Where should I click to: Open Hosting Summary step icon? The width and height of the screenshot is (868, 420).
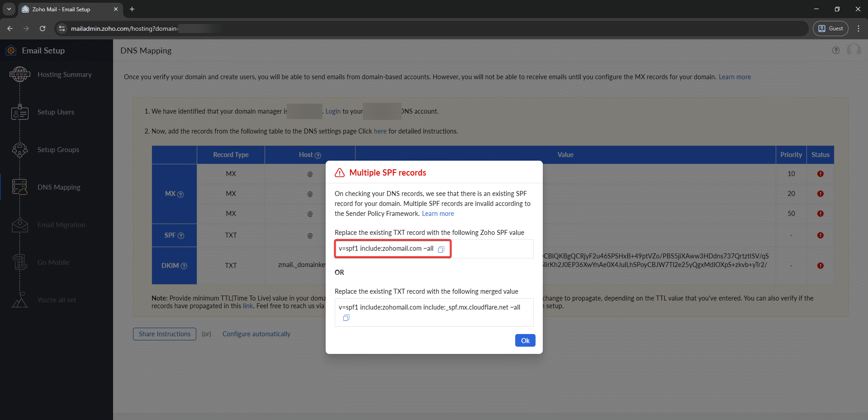coord(20,74)
